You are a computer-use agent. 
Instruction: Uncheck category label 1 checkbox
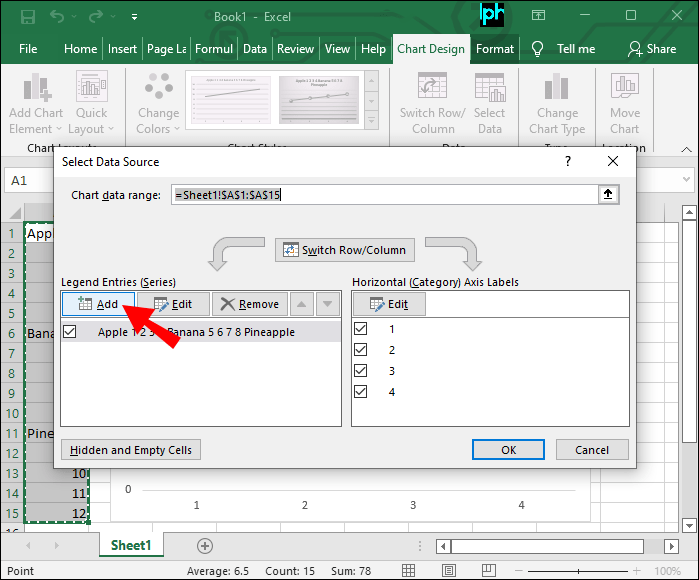point(361,329)
